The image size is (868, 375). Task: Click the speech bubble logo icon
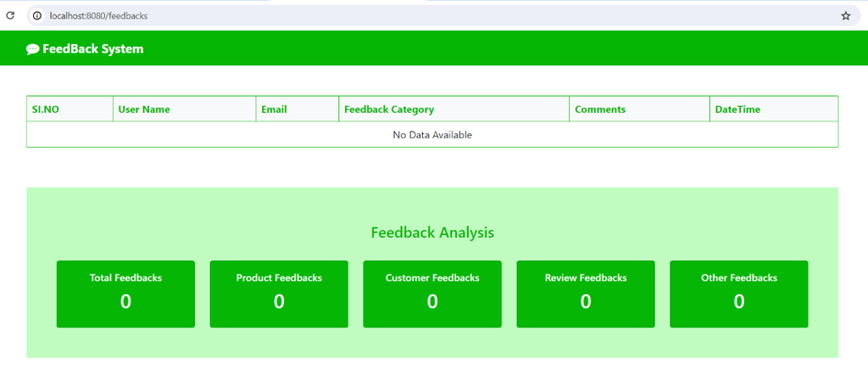pyautogui.click(x=33, y=49)
